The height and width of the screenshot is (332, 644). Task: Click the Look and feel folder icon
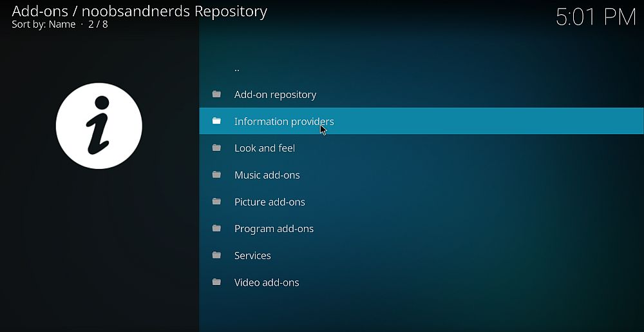[x=216, y=148]
